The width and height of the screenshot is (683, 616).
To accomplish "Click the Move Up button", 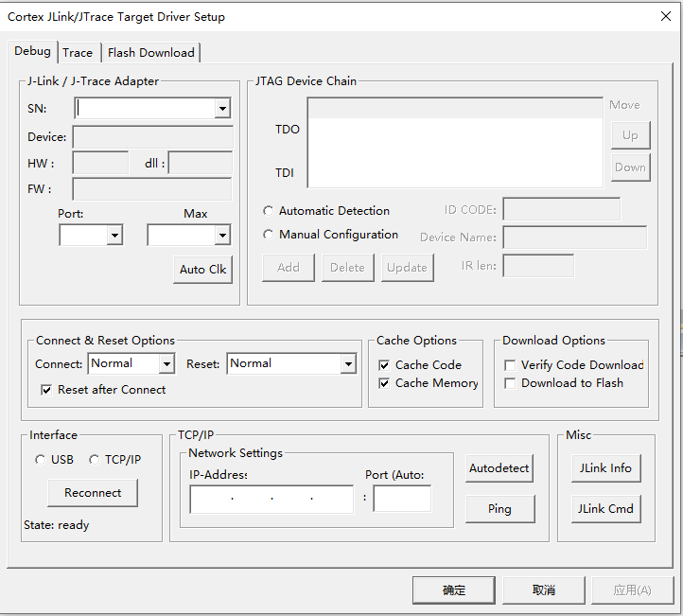I will point(631,135).
